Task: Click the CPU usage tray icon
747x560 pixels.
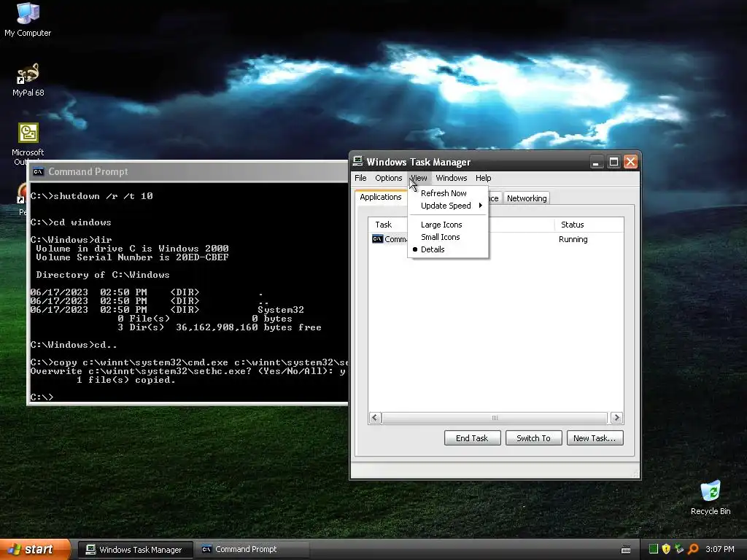Action: (654, 549)
